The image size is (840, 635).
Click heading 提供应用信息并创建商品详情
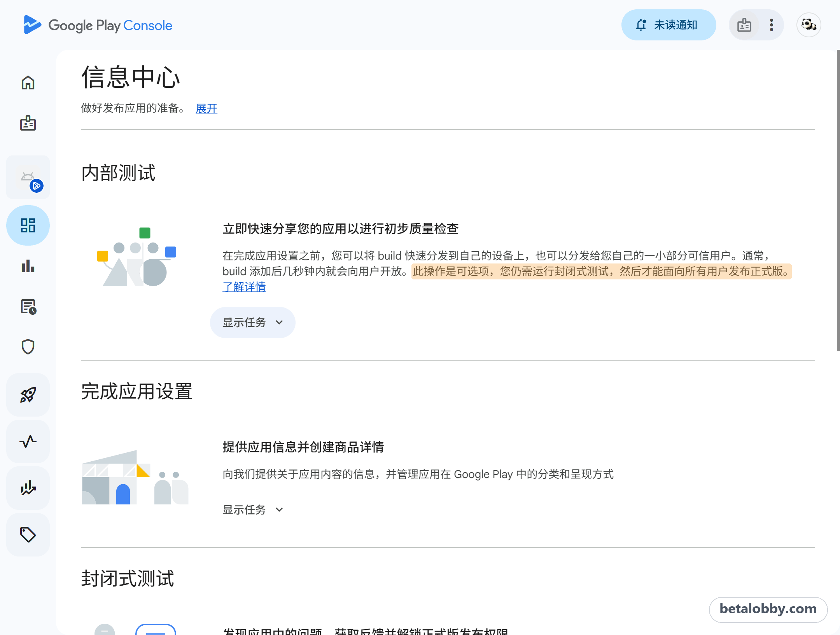(x=303, y=447)
